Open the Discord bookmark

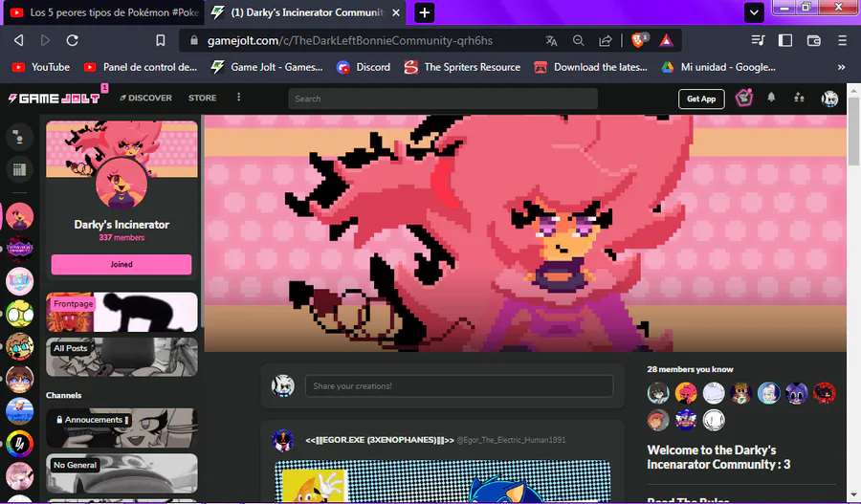tap(364, 67)
